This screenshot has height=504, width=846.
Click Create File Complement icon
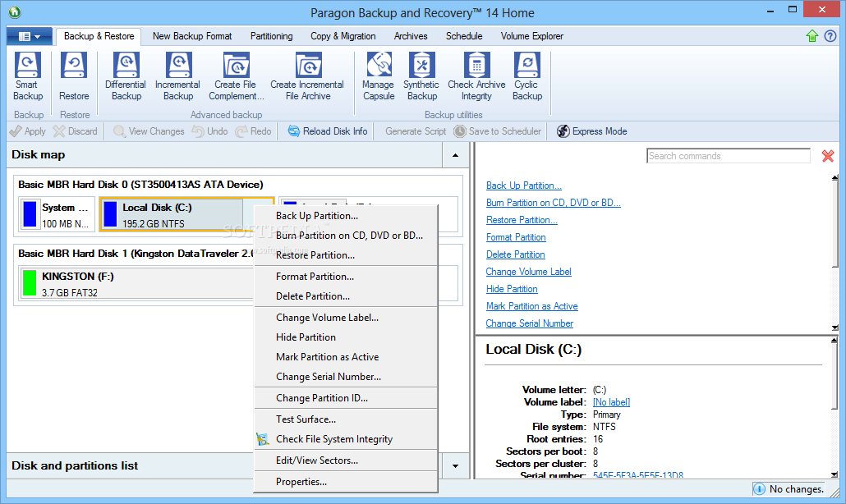pyautogui.click(x=237, y=76)
